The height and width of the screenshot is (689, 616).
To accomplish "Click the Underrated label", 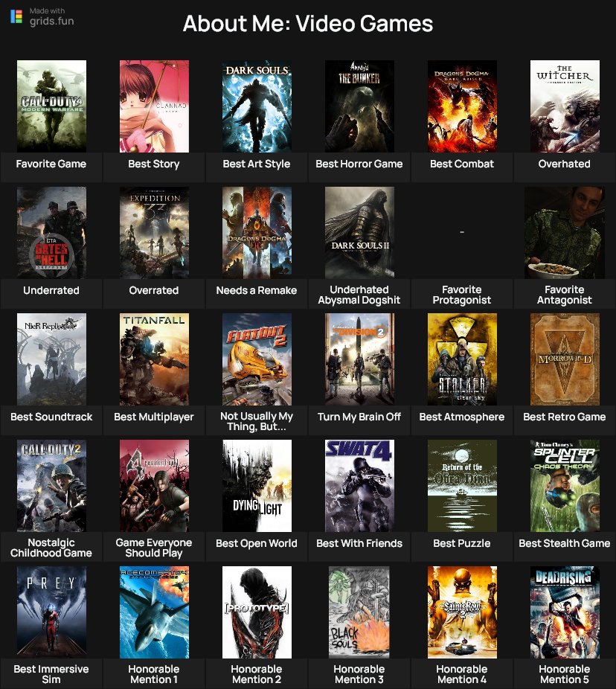I will click(x=51, y=290).
